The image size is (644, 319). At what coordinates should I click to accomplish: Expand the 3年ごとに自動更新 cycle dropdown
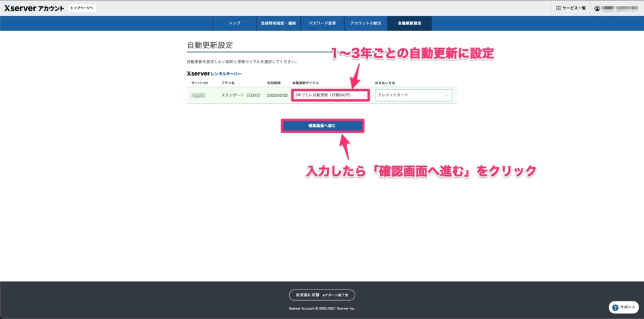click(x=329, y=95)
